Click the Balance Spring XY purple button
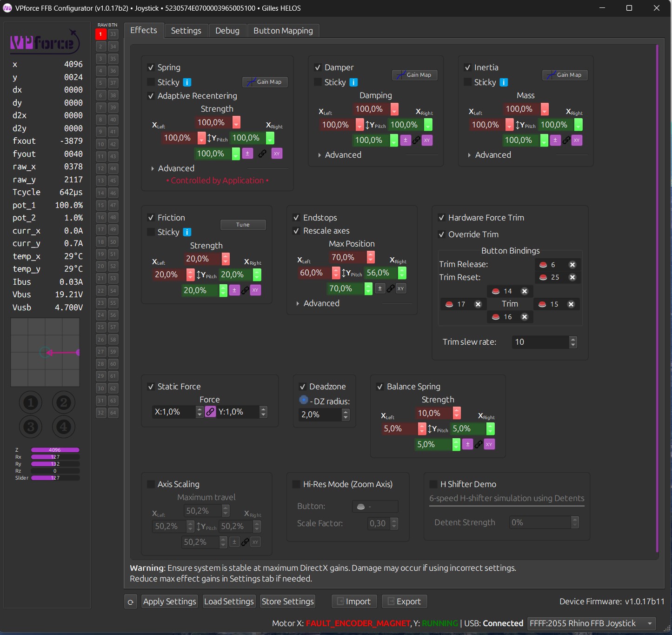672x635 pixels. pos(489,444)
